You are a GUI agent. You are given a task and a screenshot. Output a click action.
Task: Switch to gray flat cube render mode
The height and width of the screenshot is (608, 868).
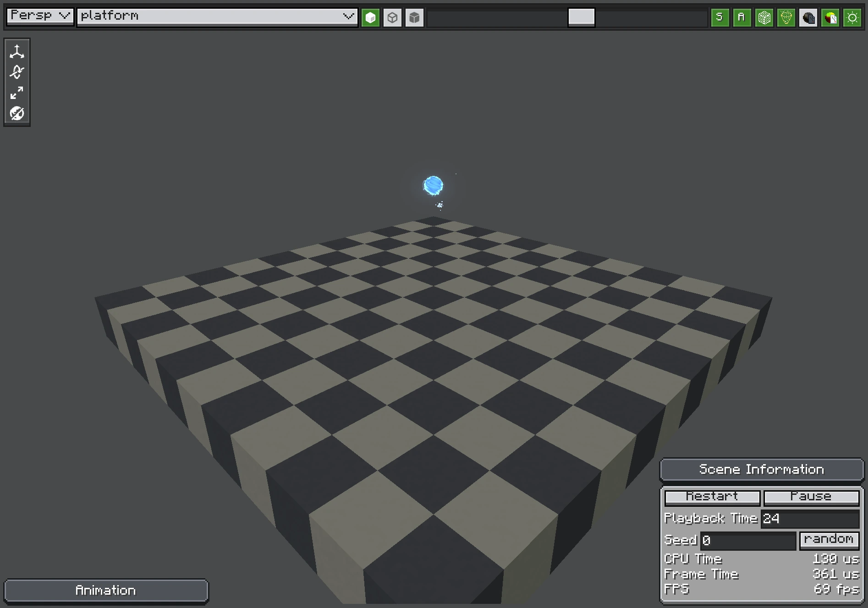414,18
